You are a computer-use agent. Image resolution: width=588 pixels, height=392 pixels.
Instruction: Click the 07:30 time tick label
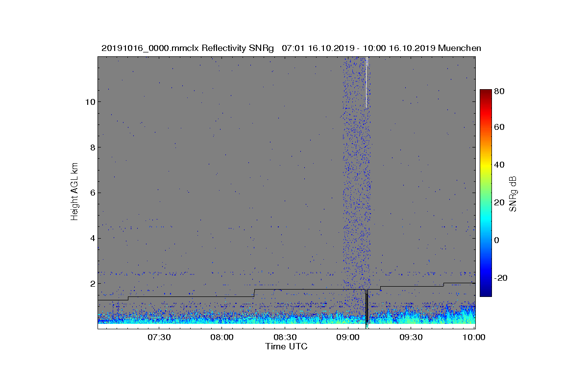[x=159, y=338]
